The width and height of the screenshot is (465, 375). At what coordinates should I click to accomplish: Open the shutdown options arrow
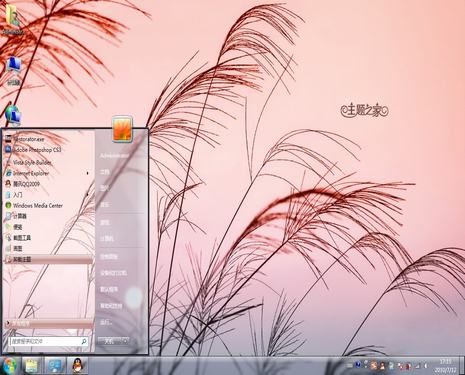coord(126,341)
